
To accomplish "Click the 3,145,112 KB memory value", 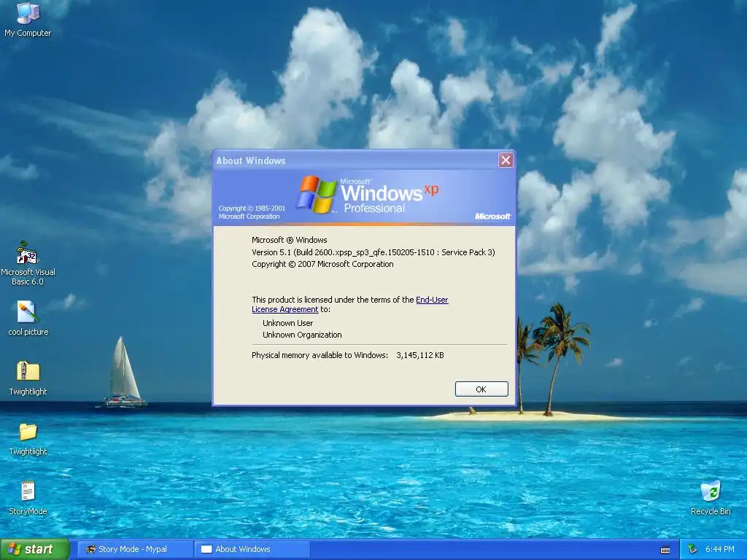I will coord(419,355).
